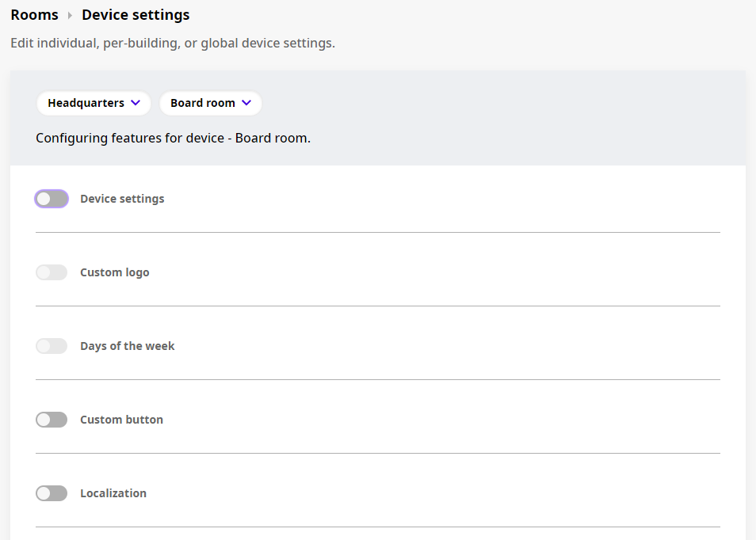Open the Headquarters building dropdown

[94, 103]
